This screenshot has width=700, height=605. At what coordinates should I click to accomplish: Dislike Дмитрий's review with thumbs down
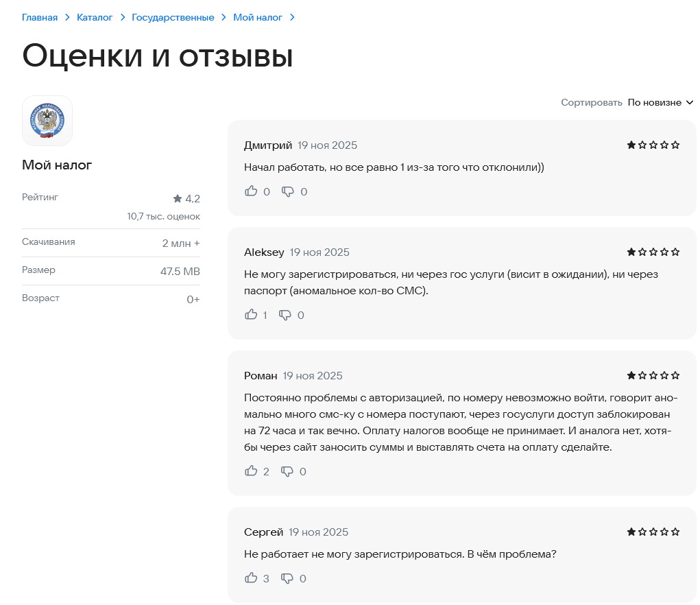pos(288,191)
